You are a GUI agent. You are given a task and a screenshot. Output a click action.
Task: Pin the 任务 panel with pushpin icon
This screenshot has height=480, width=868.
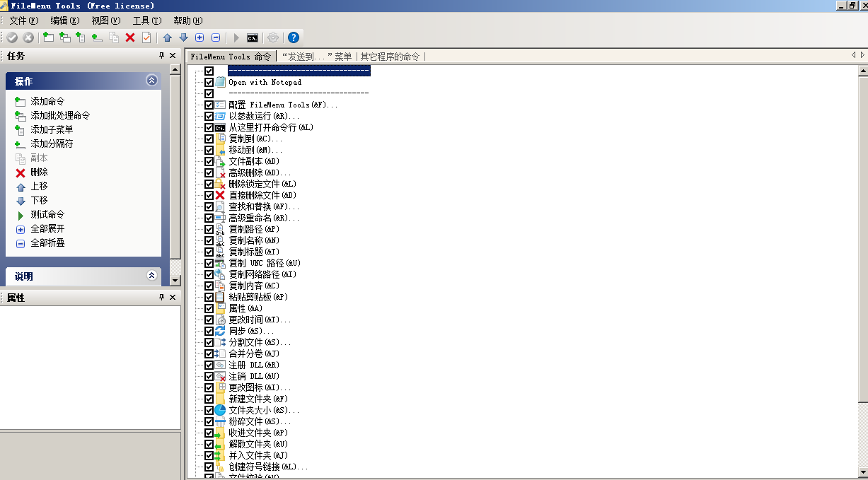pos(161,56)
